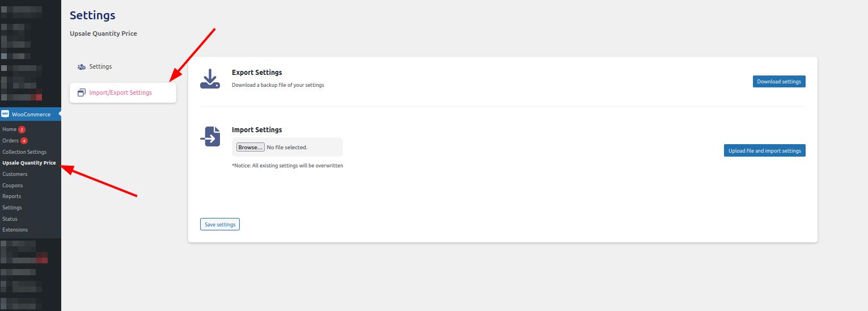
Task: Click the Import Settings heading
Action: point(257,130)
